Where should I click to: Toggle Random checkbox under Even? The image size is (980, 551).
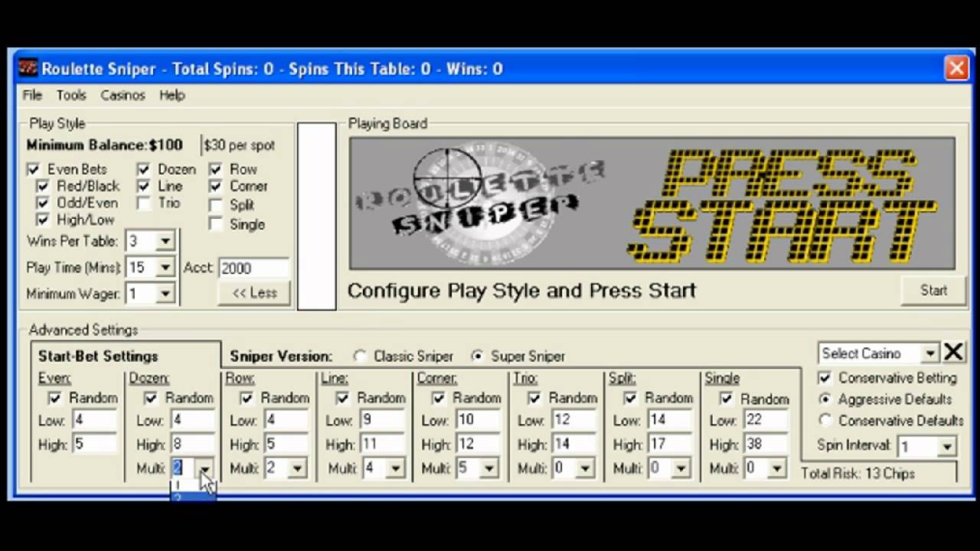point(54,398)
